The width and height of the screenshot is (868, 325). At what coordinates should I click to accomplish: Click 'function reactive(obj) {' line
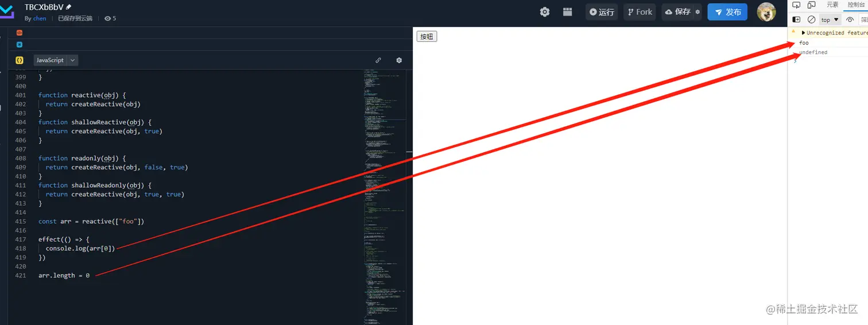[x=82, y=95]
